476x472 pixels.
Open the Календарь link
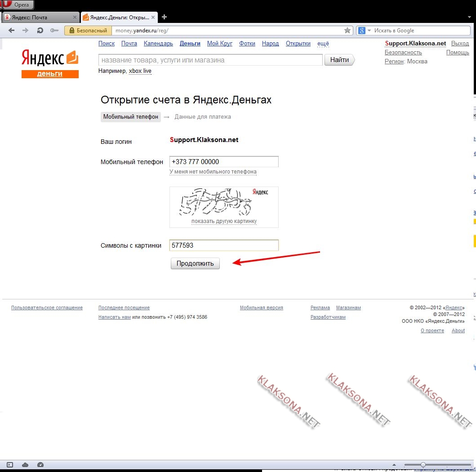click(158, 44)
